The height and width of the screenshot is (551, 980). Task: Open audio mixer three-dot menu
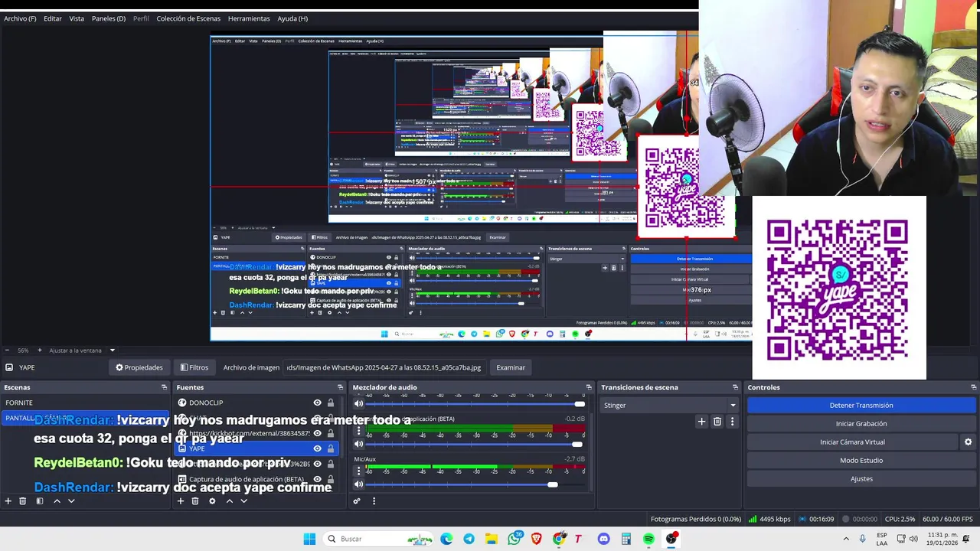click(x=374, y=501)
